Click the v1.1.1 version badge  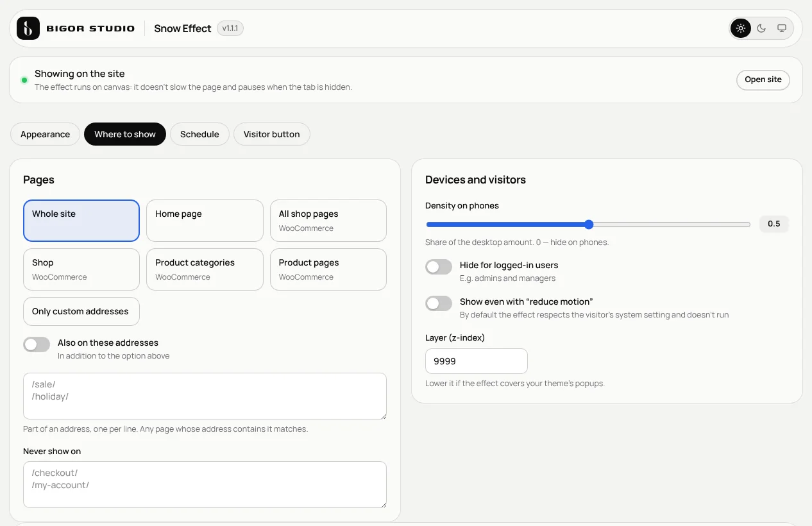tap(230, 28)
